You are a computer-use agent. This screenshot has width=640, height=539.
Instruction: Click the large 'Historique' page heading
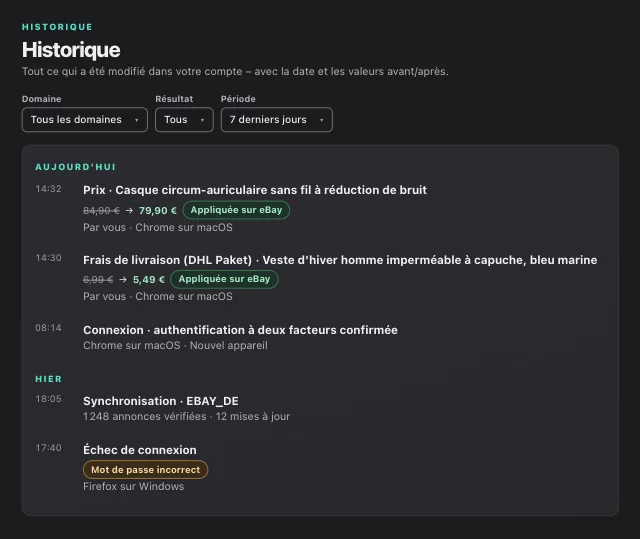click(71, 50)
